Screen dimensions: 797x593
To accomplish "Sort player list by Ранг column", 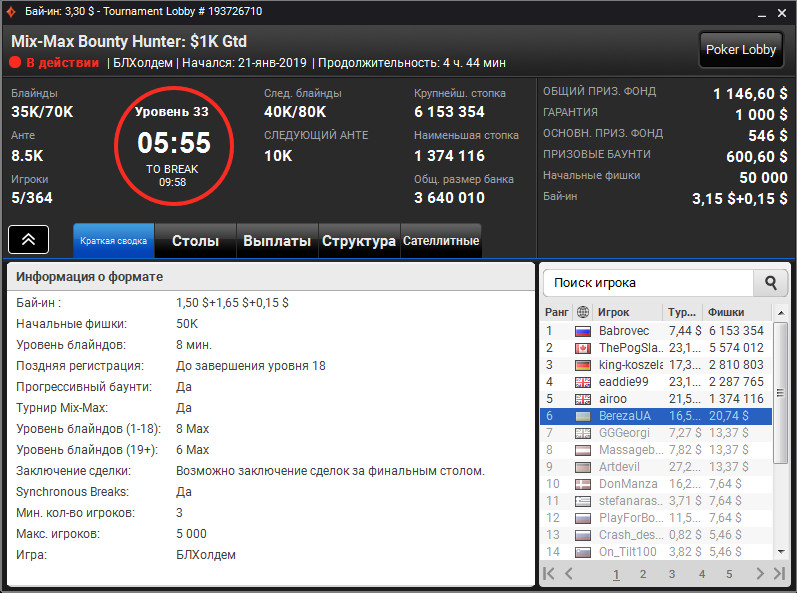I will [557, 312].
